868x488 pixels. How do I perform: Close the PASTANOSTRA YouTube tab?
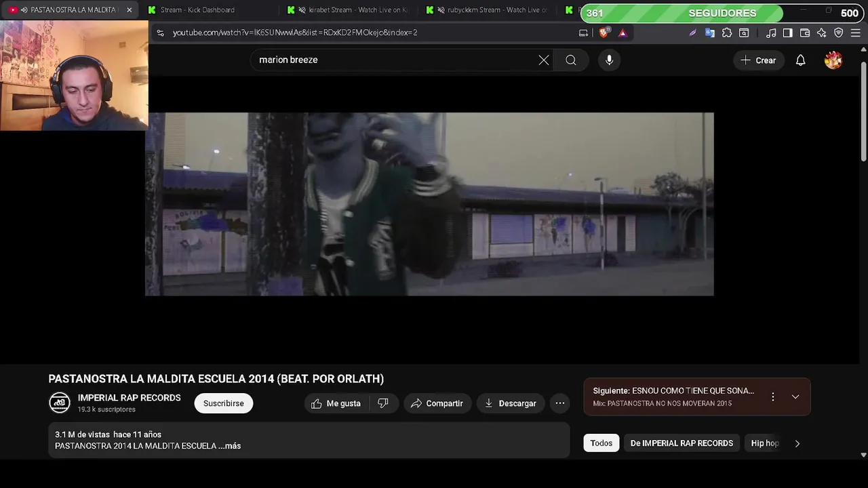pos(129,10)
